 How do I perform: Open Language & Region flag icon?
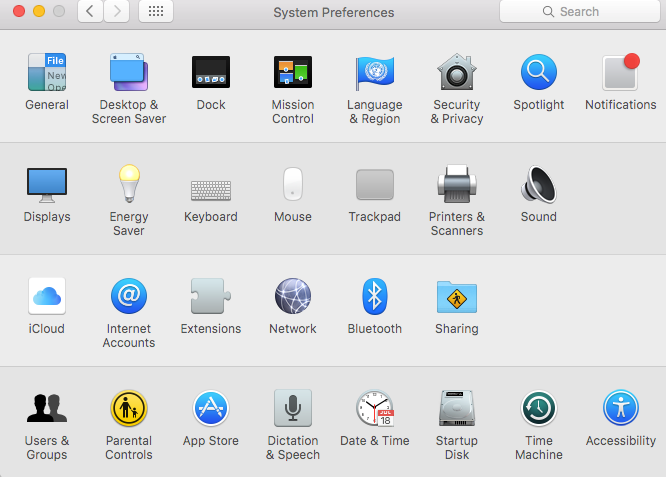click(375, 72)
